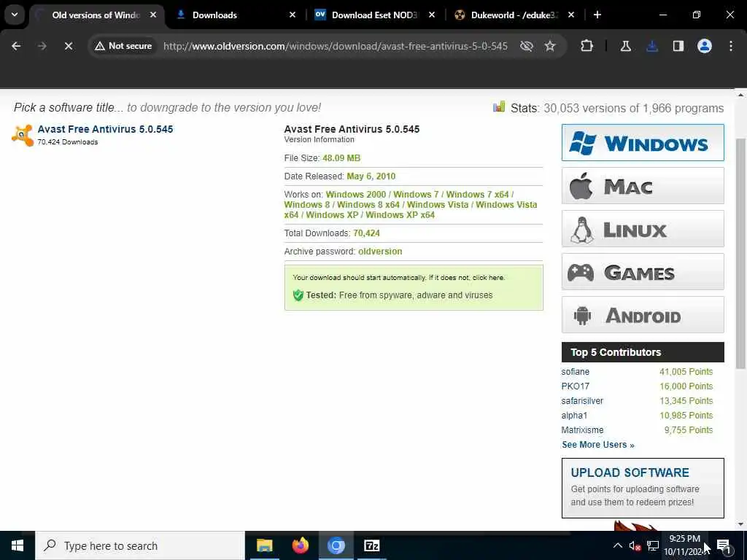Click the tracking protection eye icon
The width and height of the screenshot is (747, 560).
pos(527,46)
